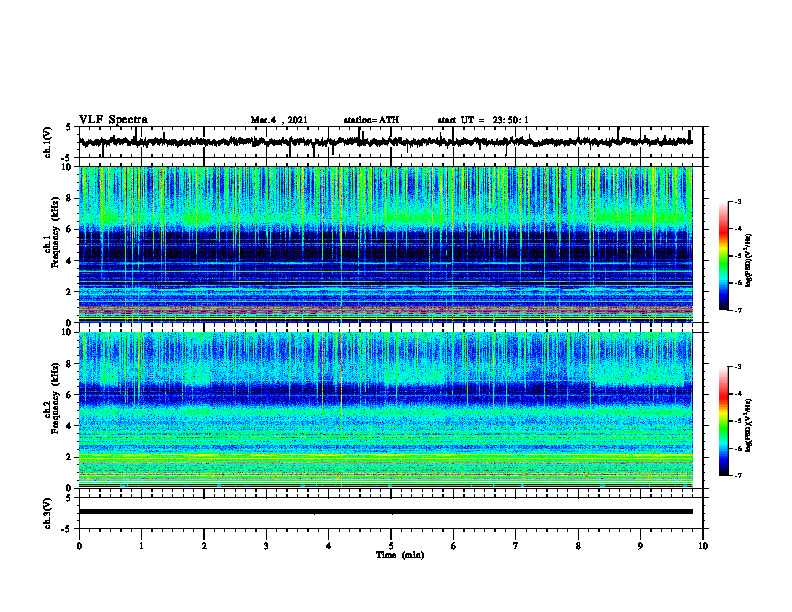The width and height of the screenshot is (792, 612).
Task: Select the "Time (min)" x-axis label
Action: coord(400,555)
